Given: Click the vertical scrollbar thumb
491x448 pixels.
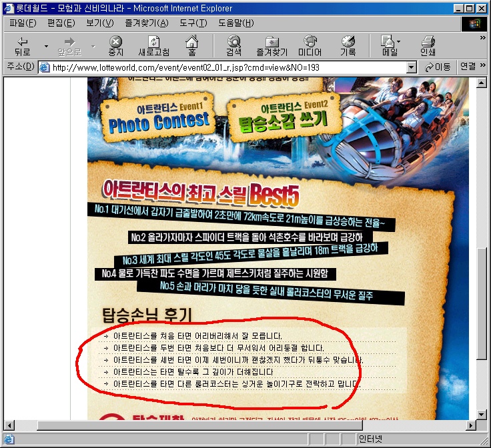Looking at the screenshot, I should tap(481, 304).
